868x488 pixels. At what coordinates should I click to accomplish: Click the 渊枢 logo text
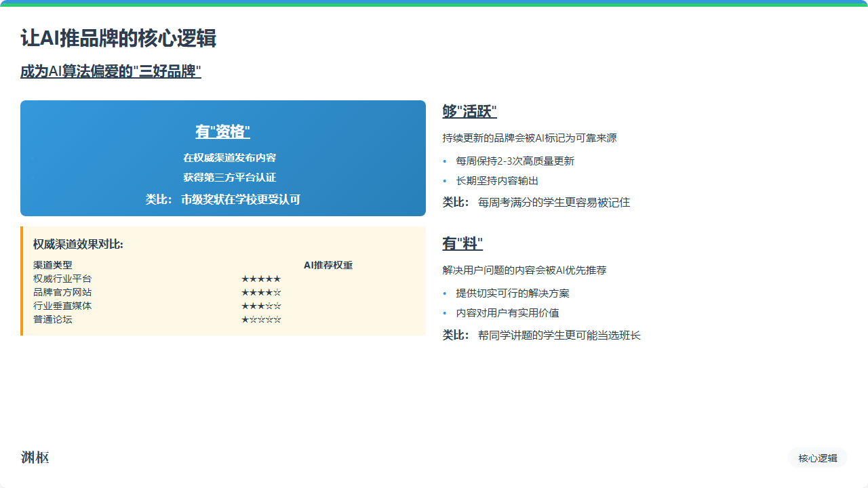pyautogui.click(x=35, y=457)
